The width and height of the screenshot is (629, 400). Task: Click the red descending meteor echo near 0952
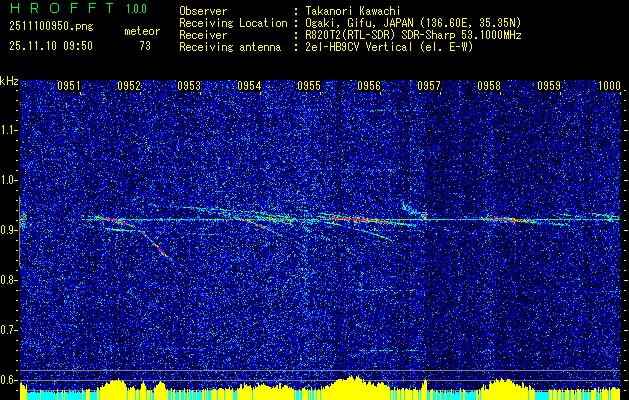154,244
